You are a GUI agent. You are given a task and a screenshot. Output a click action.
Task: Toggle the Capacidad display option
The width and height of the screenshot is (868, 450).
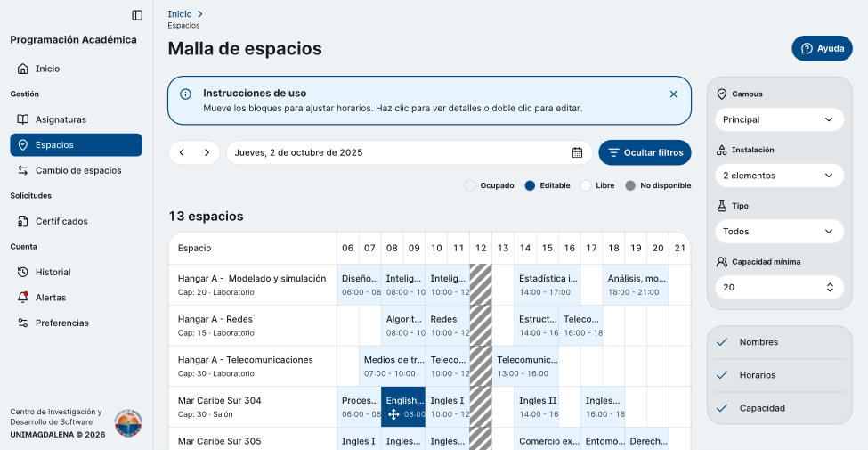tap(780, 408)
